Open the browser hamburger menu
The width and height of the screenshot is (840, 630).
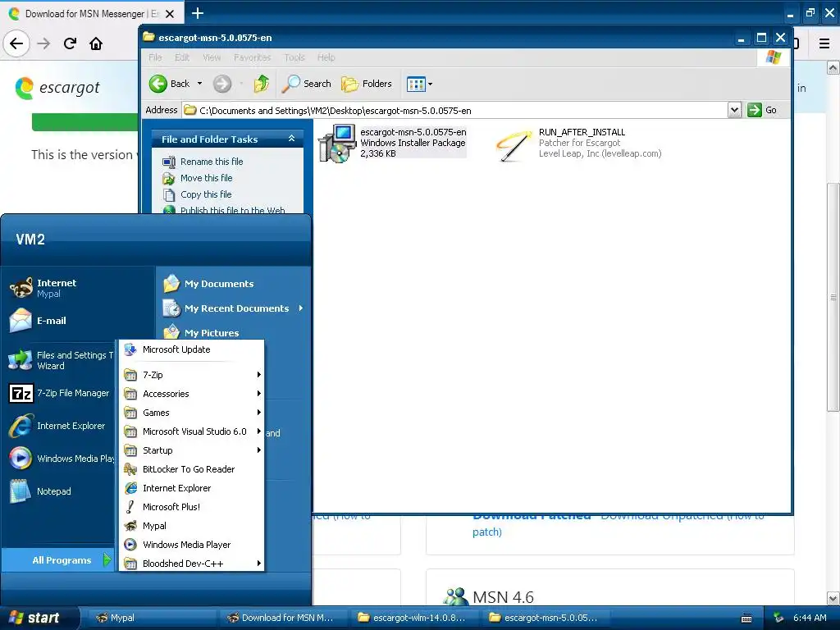(x=824, y=43)
